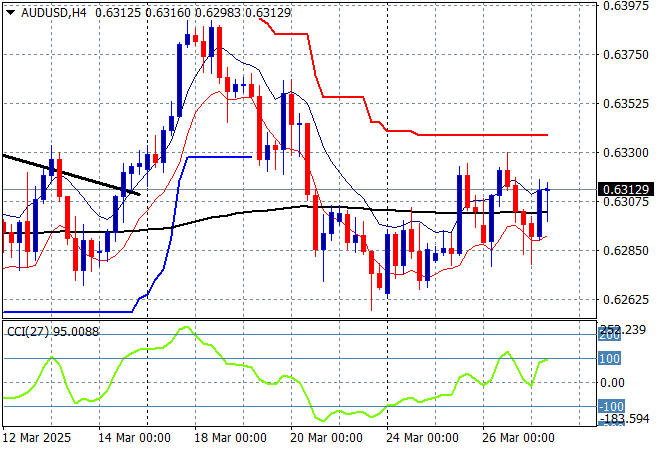
Task: Click the 26 Mar 00:00 time label
Action: click(x=518, y=438)
